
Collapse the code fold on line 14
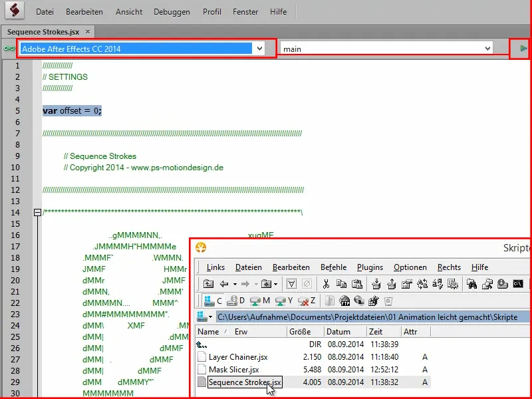37,213
